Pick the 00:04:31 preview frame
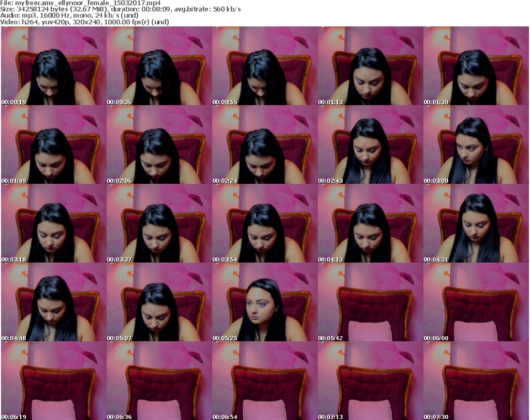Image resolution: width=530 pixels, height=420 pixels. (476, 224)
